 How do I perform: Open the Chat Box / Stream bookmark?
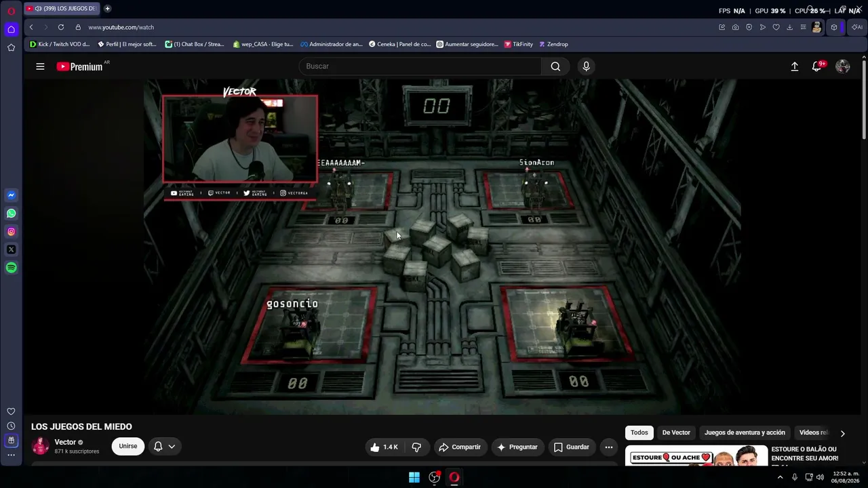[194, 44]
